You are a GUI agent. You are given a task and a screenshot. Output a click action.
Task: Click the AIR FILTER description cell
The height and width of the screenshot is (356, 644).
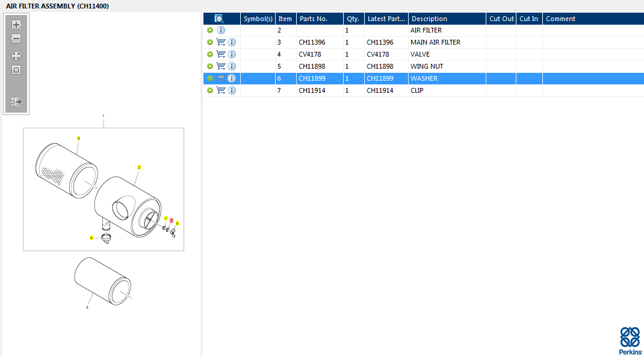coord(447,30)
